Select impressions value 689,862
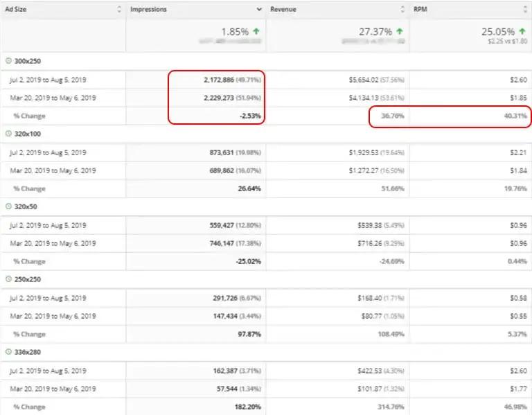Viewport: 532px width, 415px height. (x=222, y=170)
